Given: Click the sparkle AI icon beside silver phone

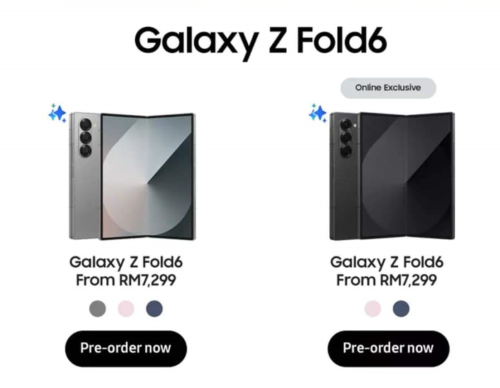Looking at the screenshot, I should click(58, 113).
